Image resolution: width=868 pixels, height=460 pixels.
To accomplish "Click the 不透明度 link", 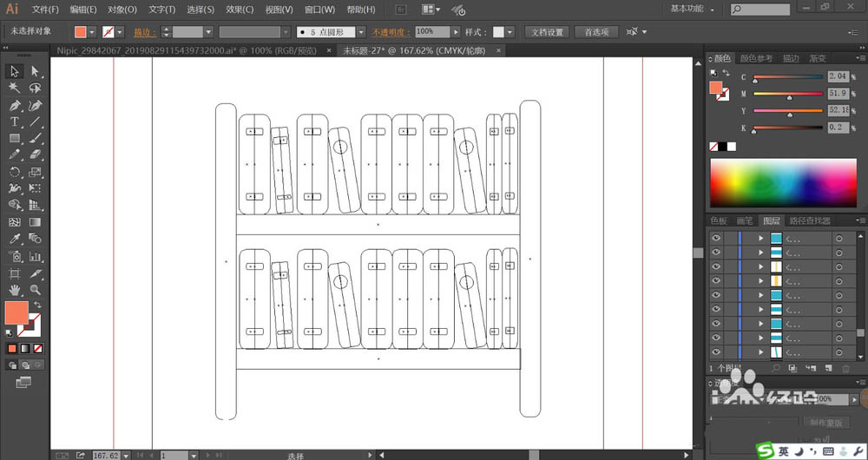I will pos(391,32).
